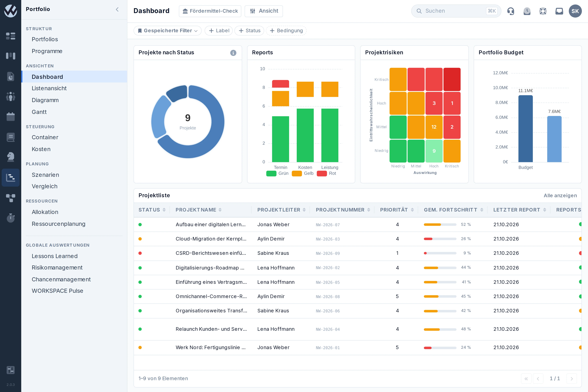Open Programme in the sidebar
This screenshot has width=588, height=392.
point(47,51)
